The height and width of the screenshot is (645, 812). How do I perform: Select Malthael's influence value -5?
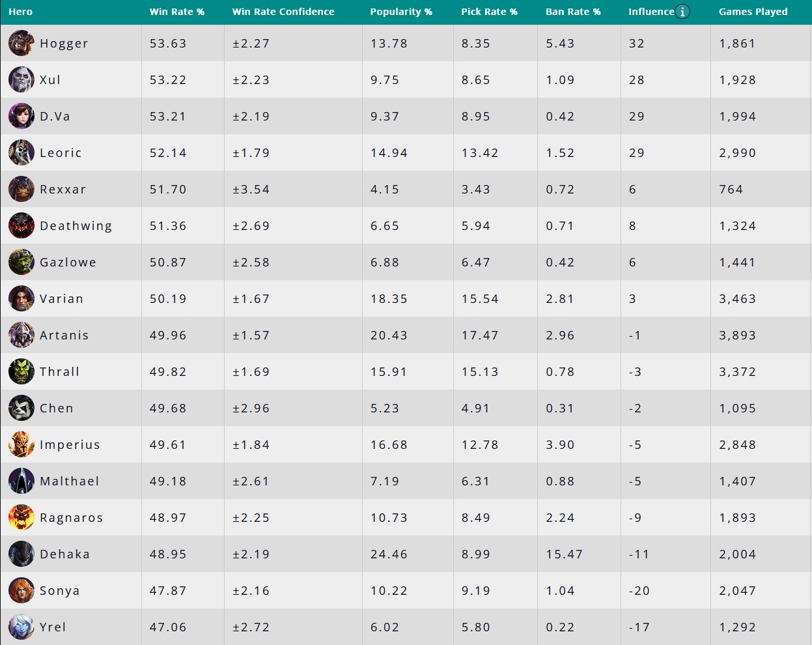click(x=636, y=481)
